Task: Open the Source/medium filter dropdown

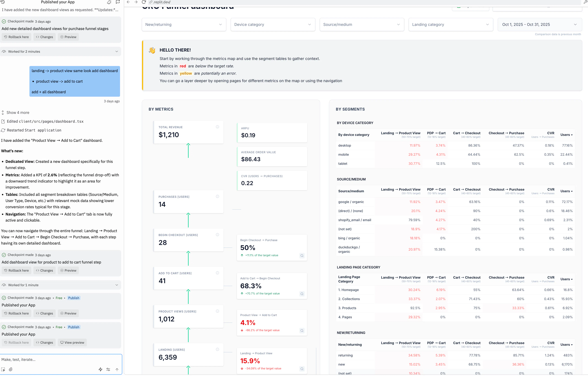Action: pyautogui.click(x=362, y=24)
